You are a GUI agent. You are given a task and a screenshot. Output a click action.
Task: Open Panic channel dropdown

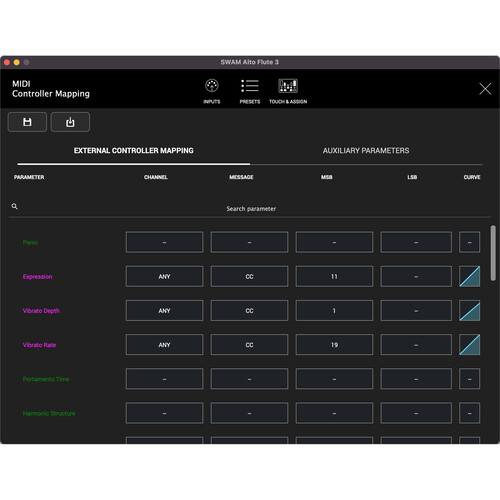164,242
